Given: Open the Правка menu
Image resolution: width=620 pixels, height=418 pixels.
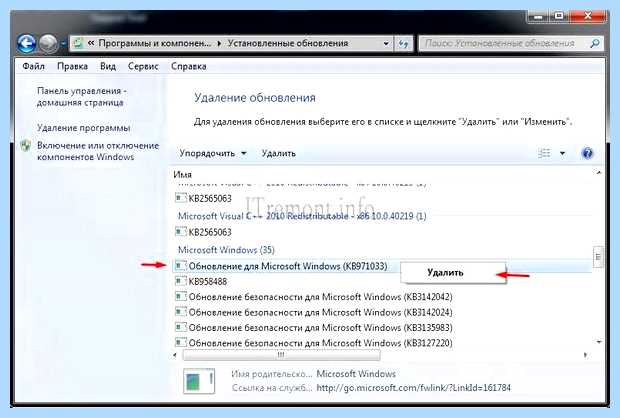Looking at the screenshot, I should tap(72, 66).
